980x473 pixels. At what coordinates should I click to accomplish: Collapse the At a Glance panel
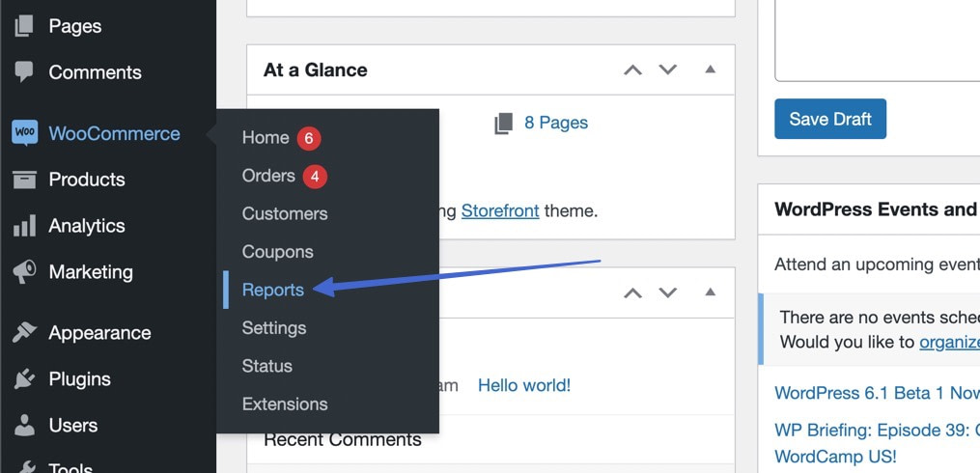click(710, 70)
